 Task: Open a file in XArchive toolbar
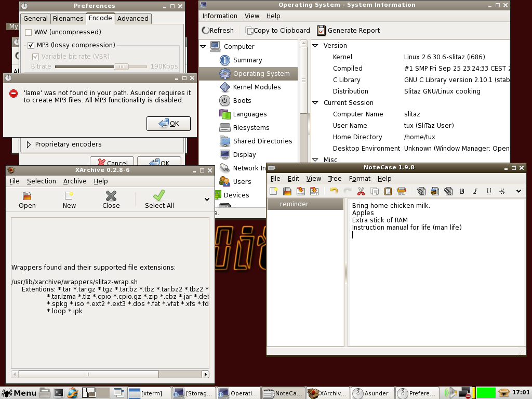(27, 200)
